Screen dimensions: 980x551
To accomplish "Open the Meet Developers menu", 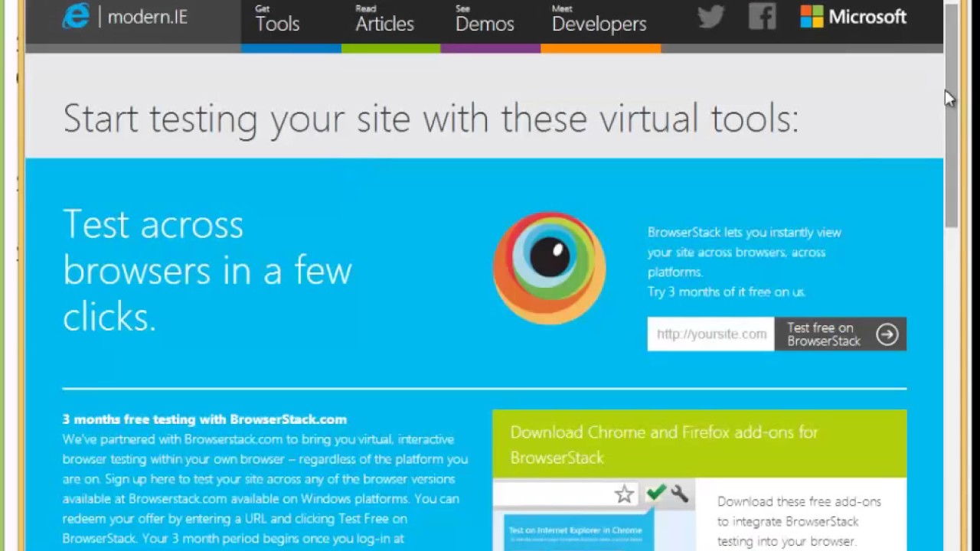I will click(x=599, y=19).
